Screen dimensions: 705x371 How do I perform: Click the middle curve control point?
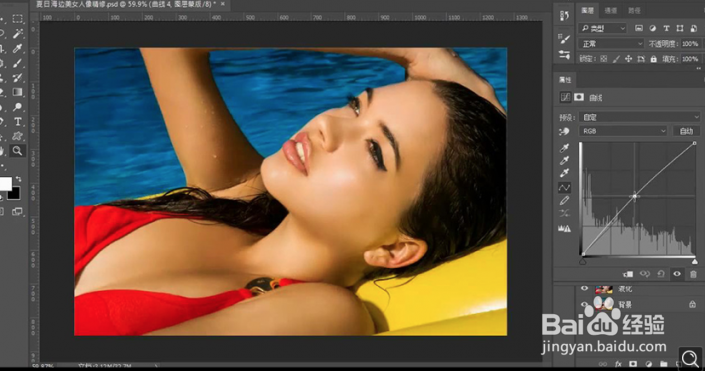tap(635, 196)
